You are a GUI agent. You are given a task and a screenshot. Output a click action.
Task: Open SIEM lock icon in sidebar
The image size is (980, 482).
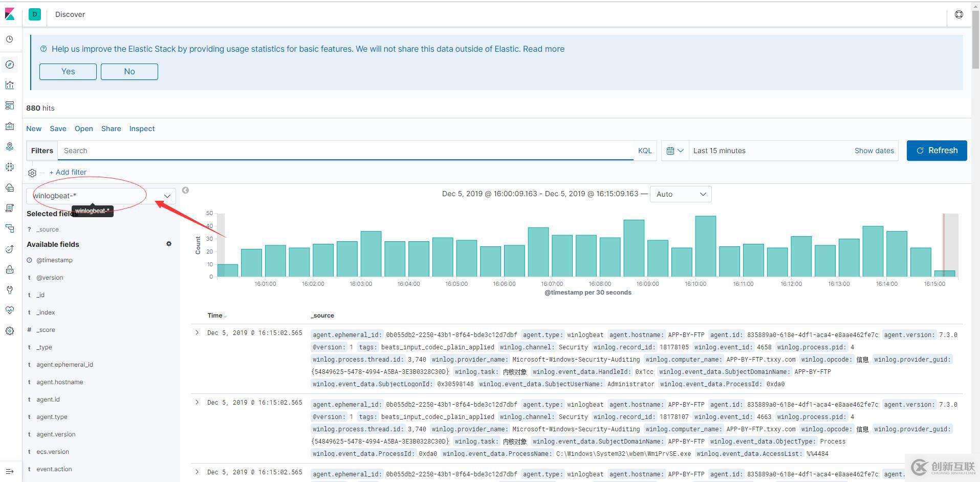coord(10,269)
